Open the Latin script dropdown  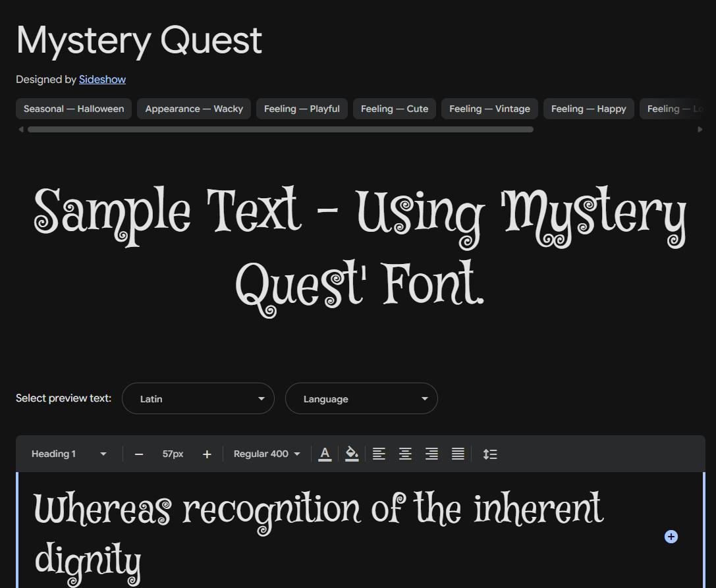click(x=198, y=398)
